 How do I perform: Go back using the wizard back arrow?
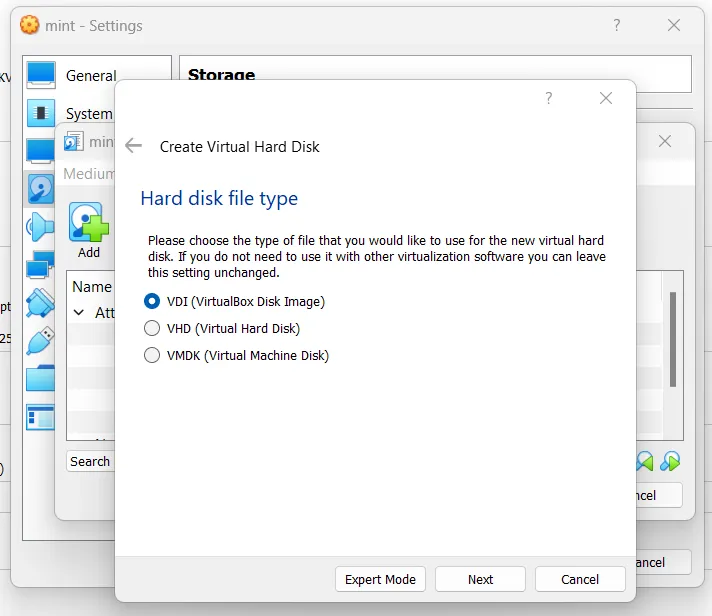(x=134, y=146)
